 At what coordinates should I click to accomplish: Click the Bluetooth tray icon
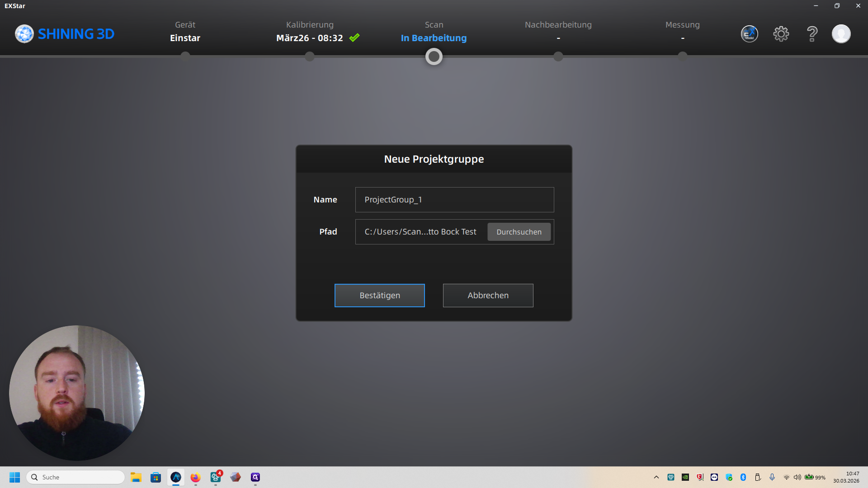pyautogui.click(x=743, y=477)
